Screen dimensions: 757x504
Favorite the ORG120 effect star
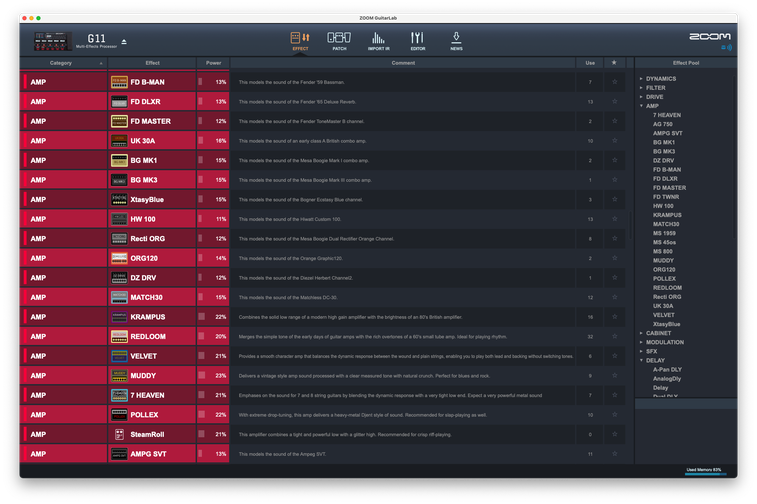[x=615, y=258]
